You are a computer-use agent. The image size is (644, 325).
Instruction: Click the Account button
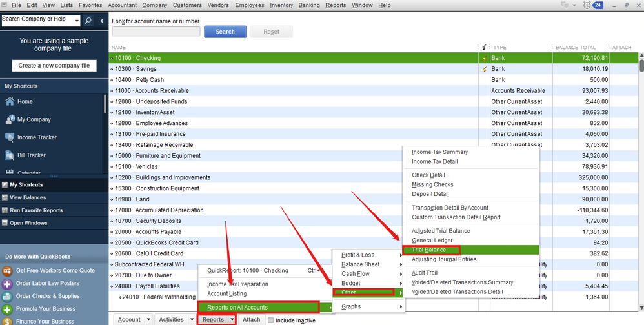[x=129, y=320]
